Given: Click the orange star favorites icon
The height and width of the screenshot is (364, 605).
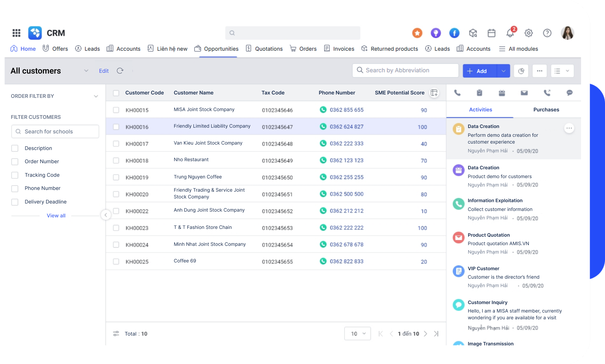Looking at the screenshot, I should [x=417, y=33].
